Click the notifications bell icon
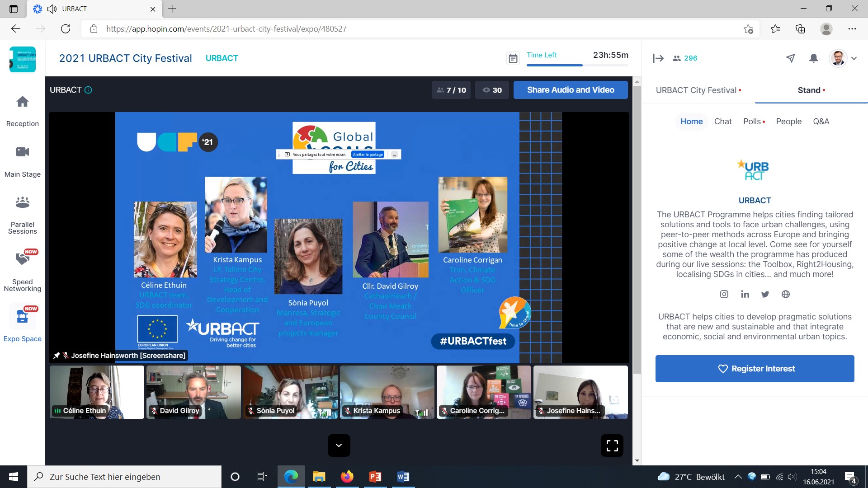This screenshot has height=488, width=868. (x=813, y=58)
